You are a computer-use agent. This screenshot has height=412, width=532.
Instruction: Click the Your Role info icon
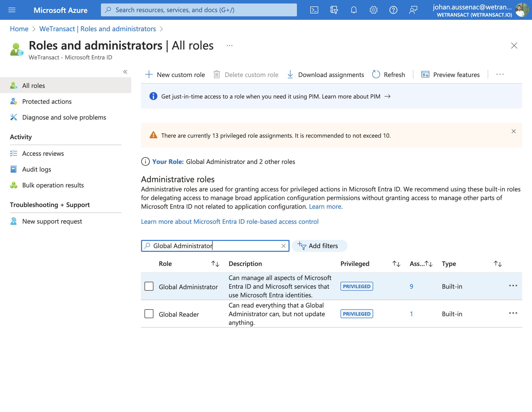click(x=145, y=162)
